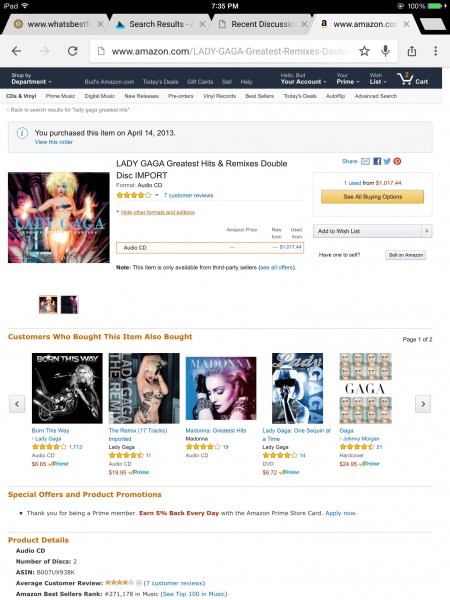
Task: Collapse Hide other formats and editions
Action: [158, 212]
